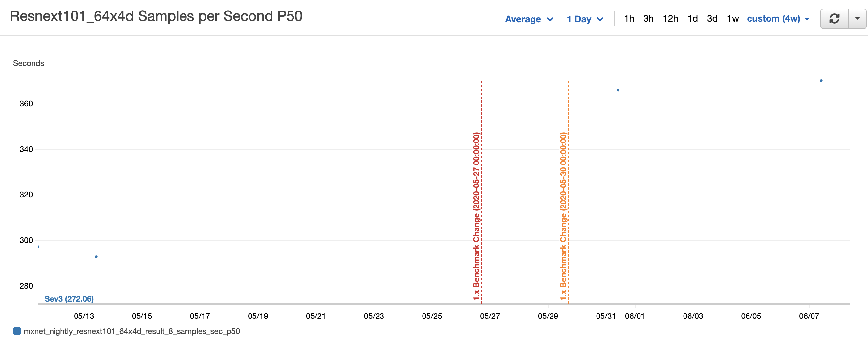The image size is (868, 350).
Task: Click the Sev3 (272.06) alarm label
Action: coord(69,298)
